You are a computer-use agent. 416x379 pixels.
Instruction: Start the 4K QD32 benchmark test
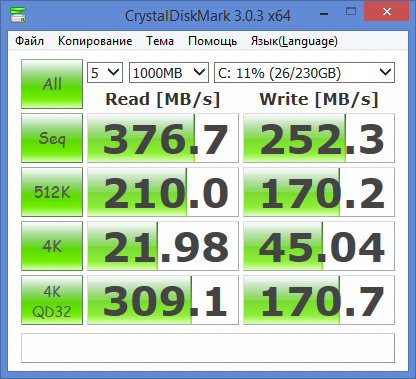click(x=52, y=300)
